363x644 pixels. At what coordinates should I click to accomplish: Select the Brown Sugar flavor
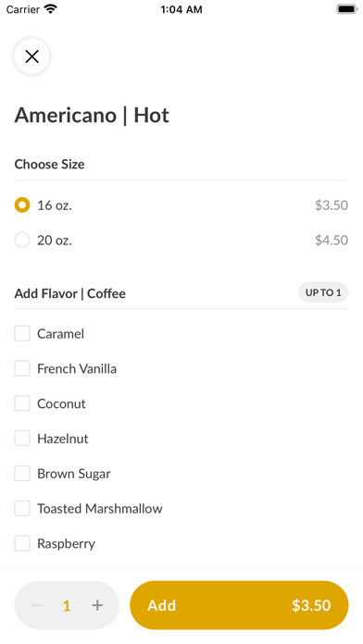tap(22, 473)
